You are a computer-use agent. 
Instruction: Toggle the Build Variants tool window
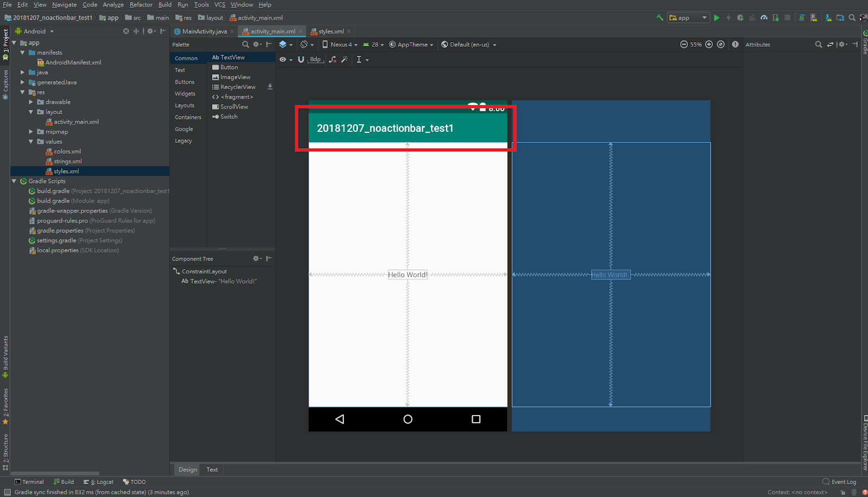5,356
